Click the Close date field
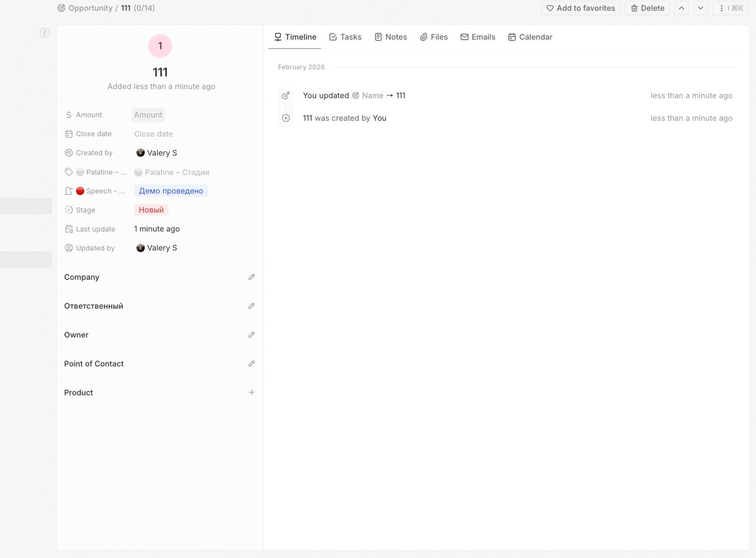 [154, 134]
